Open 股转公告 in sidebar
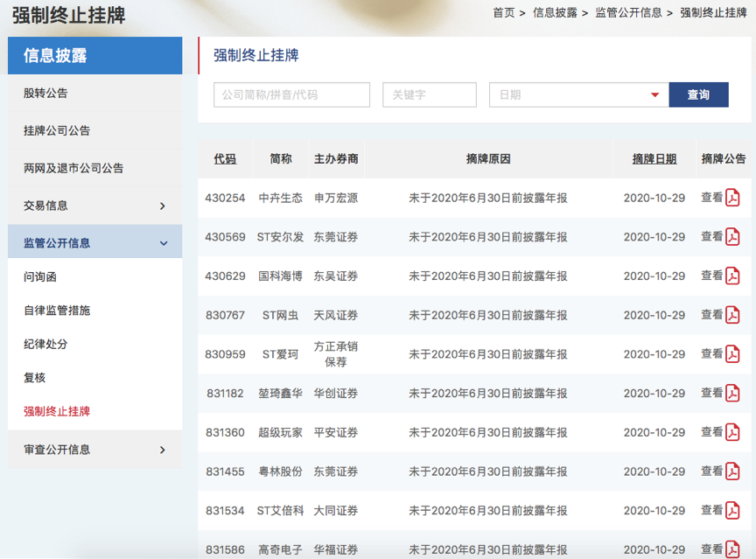The width and height of the screenshot is (756, 559). pos(45,93)
